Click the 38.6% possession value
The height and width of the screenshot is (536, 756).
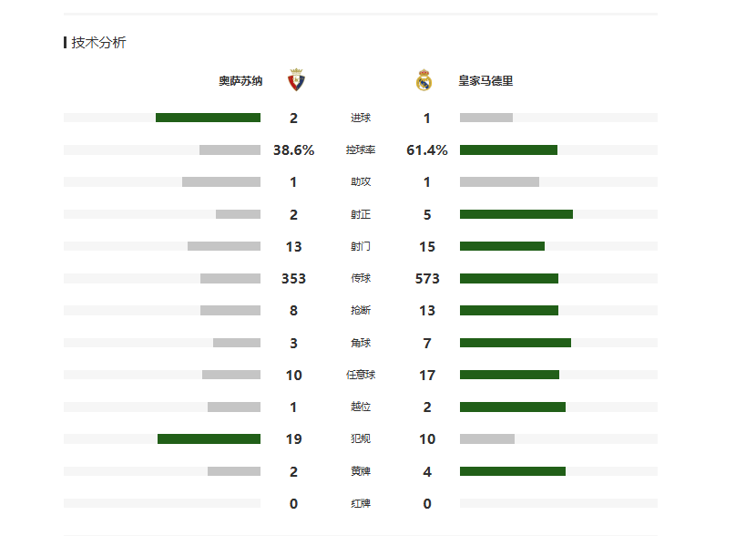click(x=293, y=150)
